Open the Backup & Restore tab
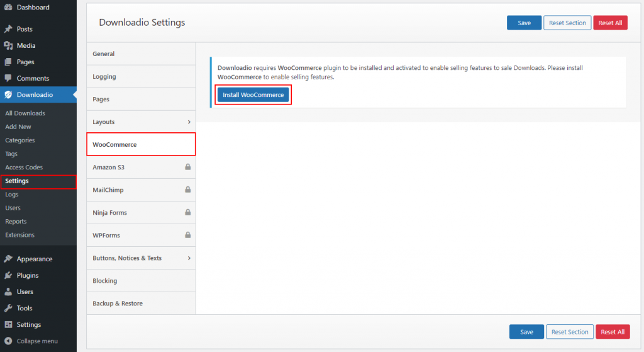Viewport: 644px width, 352px height. pyautogui.click(x=141, y=303)
